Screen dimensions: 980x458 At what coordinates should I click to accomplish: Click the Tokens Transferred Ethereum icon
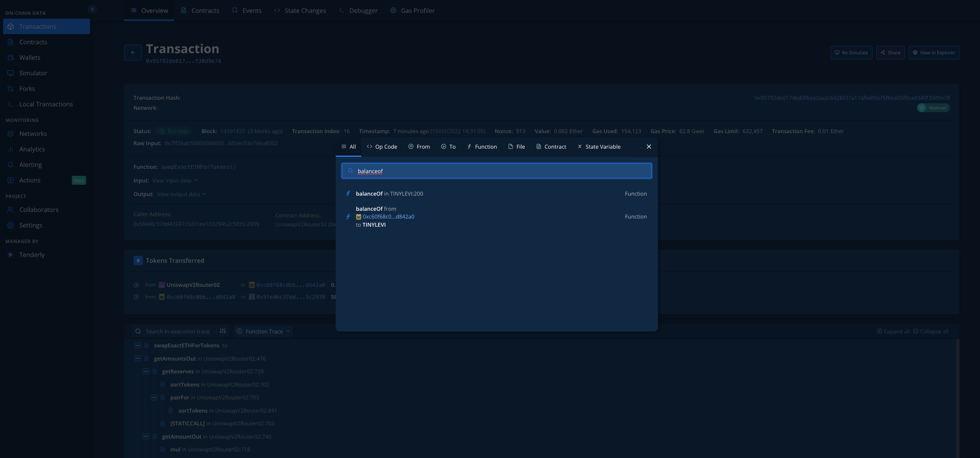pyautogui.click(x=138, y=260)
